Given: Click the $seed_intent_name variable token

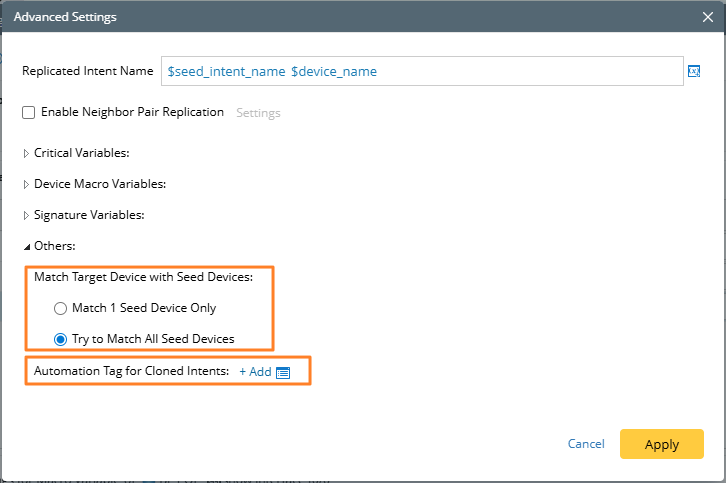Looking at the screenshot, I should [x=226, y=72].
